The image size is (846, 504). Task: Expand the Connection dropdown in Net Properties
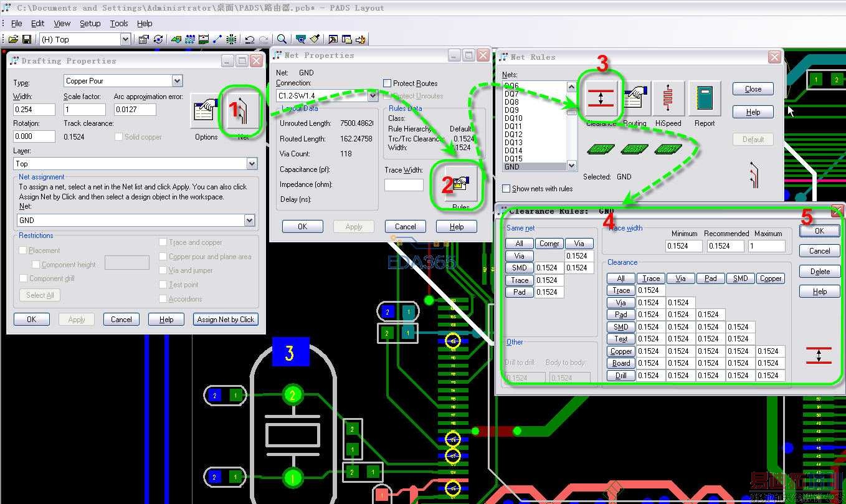click(373, 96)
